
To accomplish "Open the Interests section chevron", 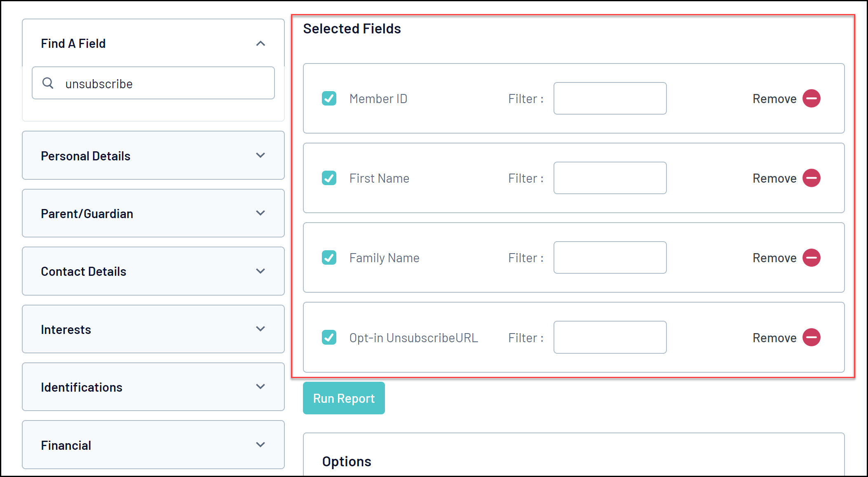I will pyautogui.click(x=260, y=329).
